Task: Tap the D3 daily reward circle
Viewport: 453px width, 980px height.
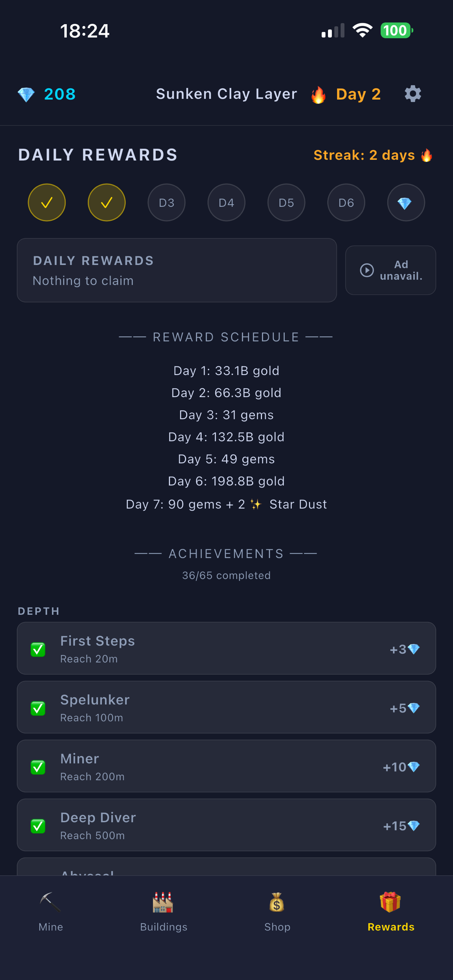Action: coord(166,202)
